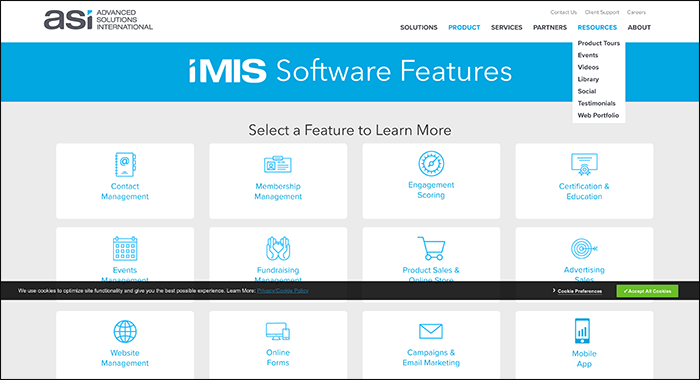Click the Contact Management address book icon
Image resolution: width=700 pixels, height=380 pixels.
pyautogui.click(x=125, y=164)
